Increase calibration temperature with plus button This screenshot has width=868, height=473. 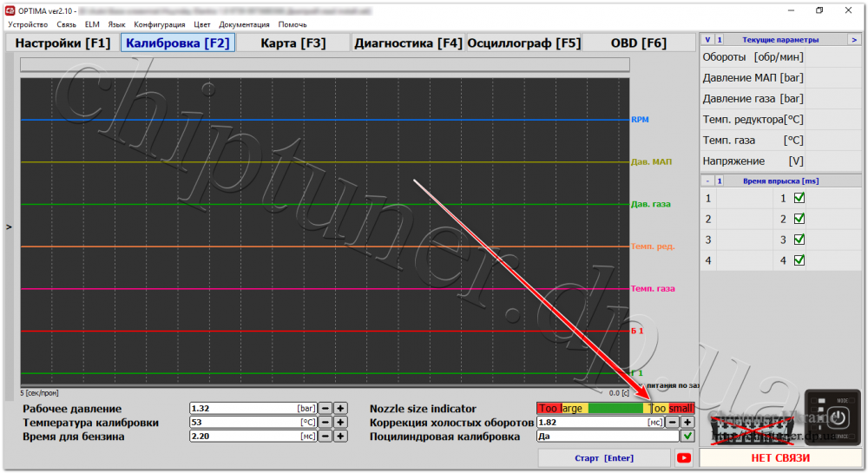(340, 422)
